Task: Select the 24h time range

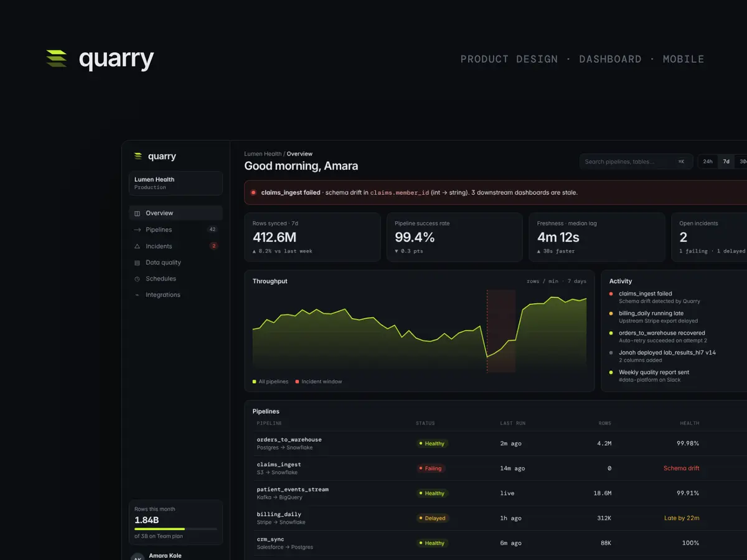Action: point(708,162)
